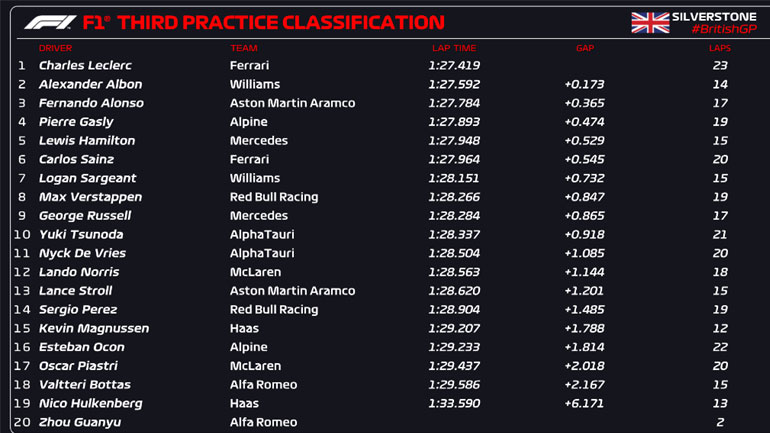Image resolution: width=770 pixels, height=433 pixels.
Task: Select Alexander Albon's name
Action: (90, 85)
